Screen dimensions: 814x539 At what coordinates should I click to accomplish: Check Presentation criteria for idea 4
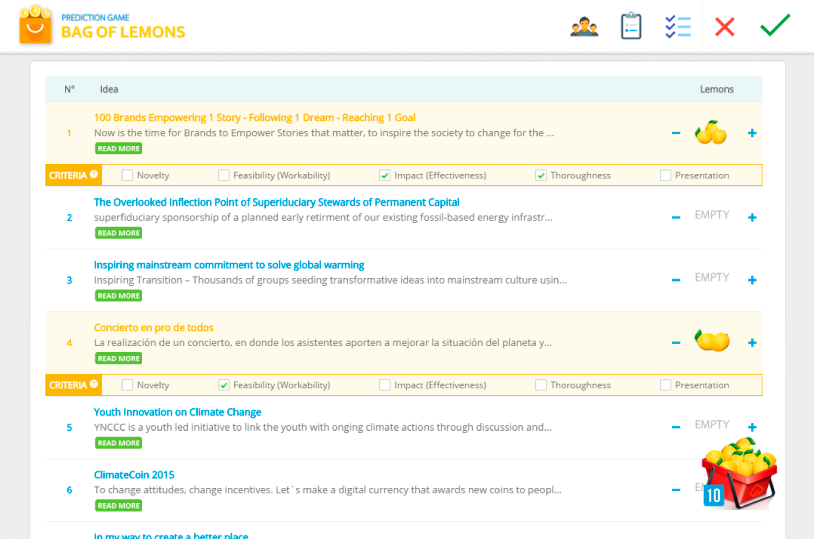coord(666,385)
